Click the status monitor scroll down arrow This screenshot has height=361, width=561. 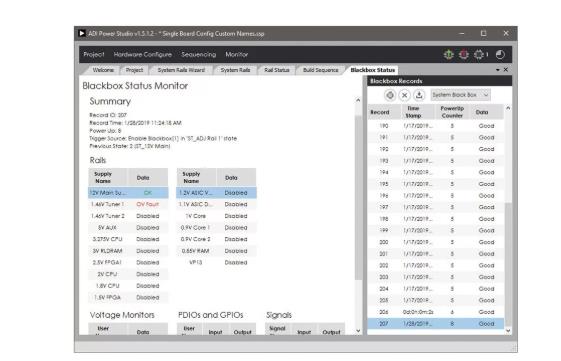pyautogui.click(x=358, y=331)
